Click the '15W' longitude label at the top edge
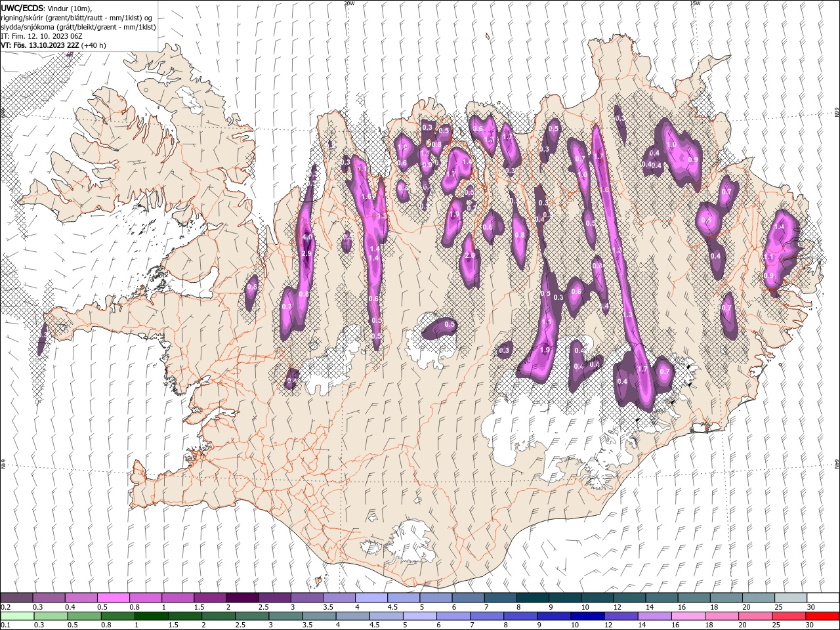The height and width of the screenshot is (630, 840). coord(695,3)
